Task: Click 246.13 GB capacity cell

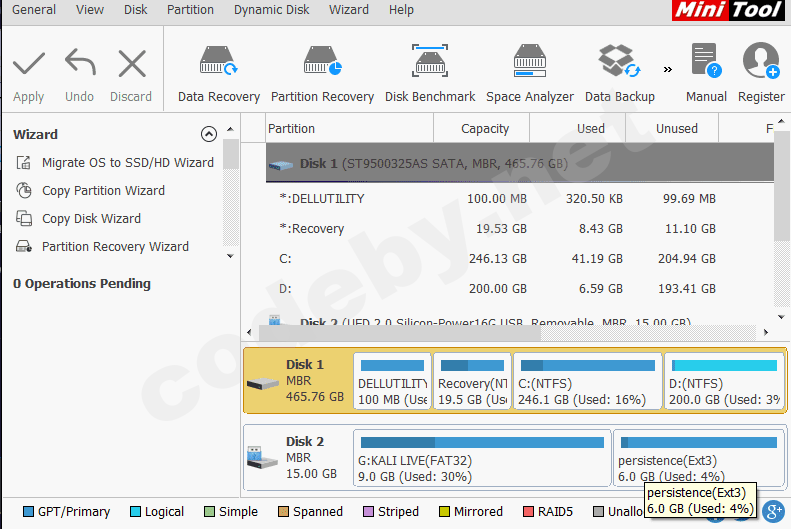Action: click(498, 259)
